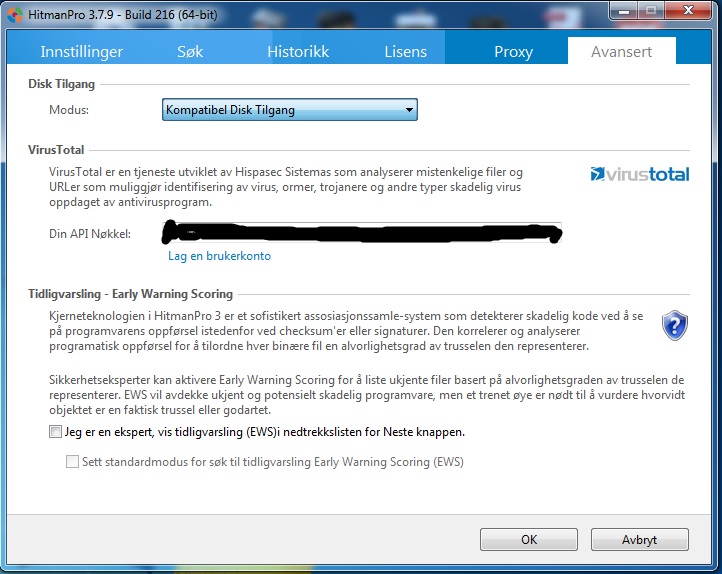
Task: Click the 'VirusTotal' section heading
Action: (56, 150)
